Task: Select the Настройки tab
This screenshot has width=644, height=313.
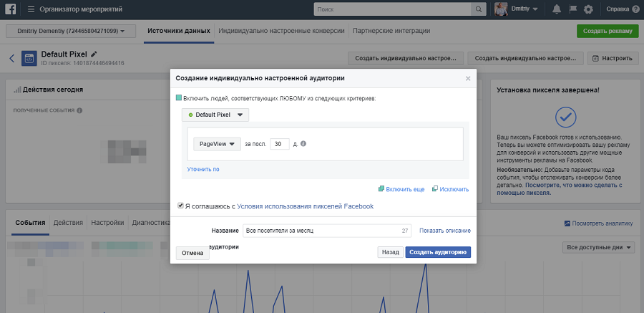Action: (107, 223)
